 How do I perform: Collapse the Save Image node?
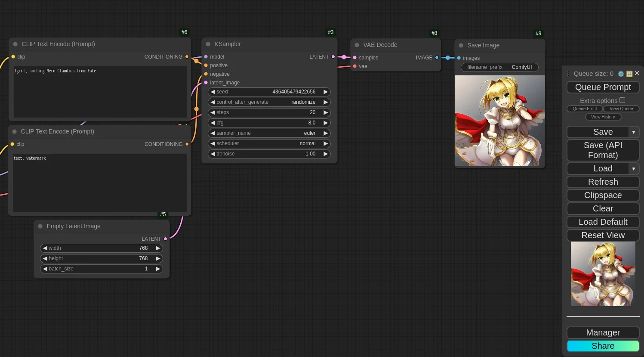(x=461, y=45)
